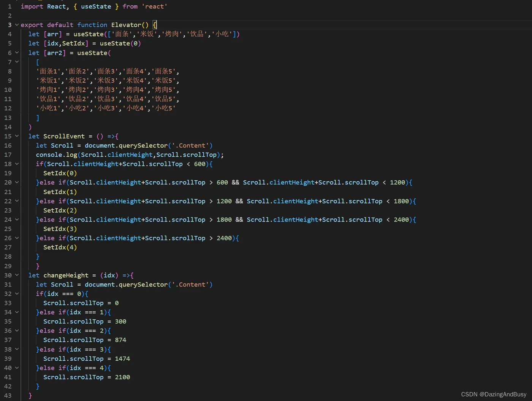Collapse the ScrollEvent fold arrow on line 15
Screen dimensions: 532x401
coord(17,136)
